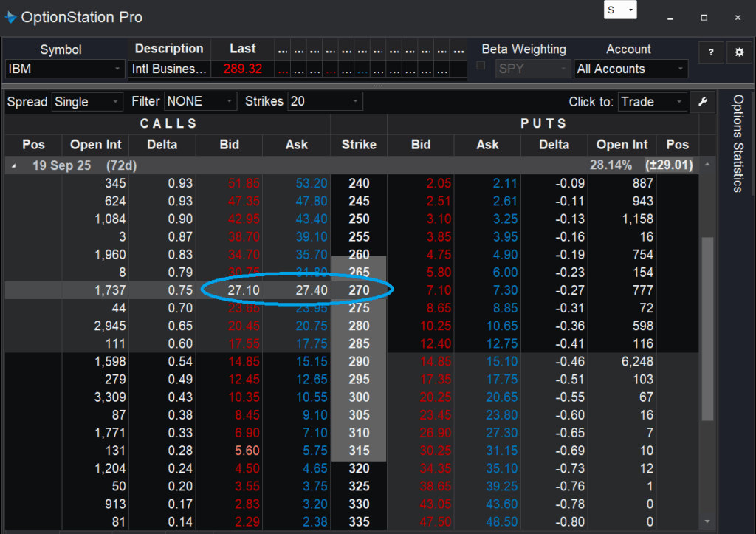This screenshot has width=756, height=534.
Task: Open the settings gear in the top bar
Action: click(738, 52)
